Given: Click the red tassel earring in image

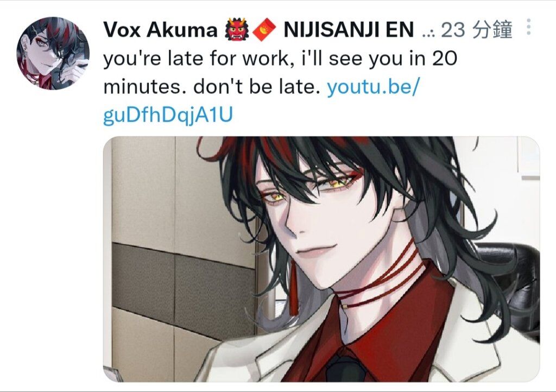Looking at the screenshot, I should coord(293,292).
